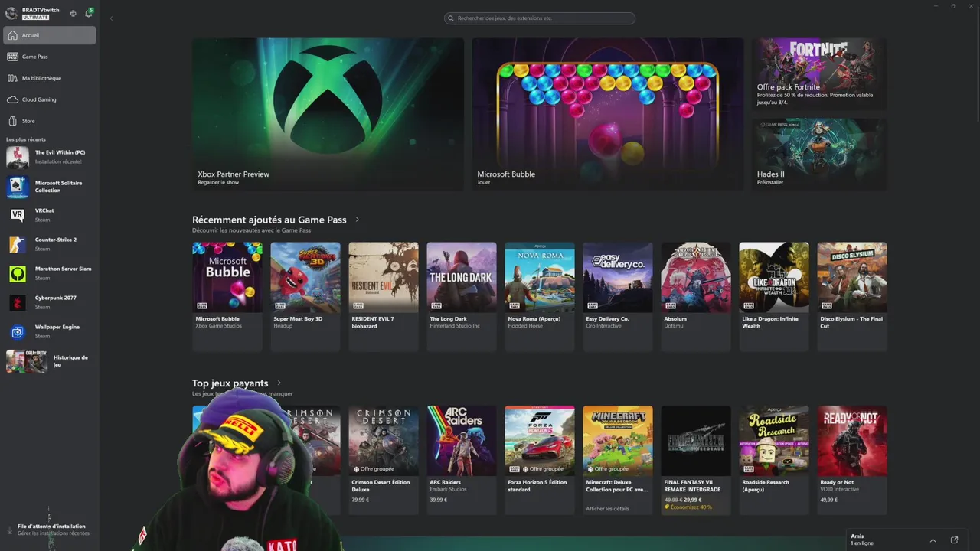Open the Ready or Not card
This screenshot has width=980, height=551.
[x=852, y=460]
